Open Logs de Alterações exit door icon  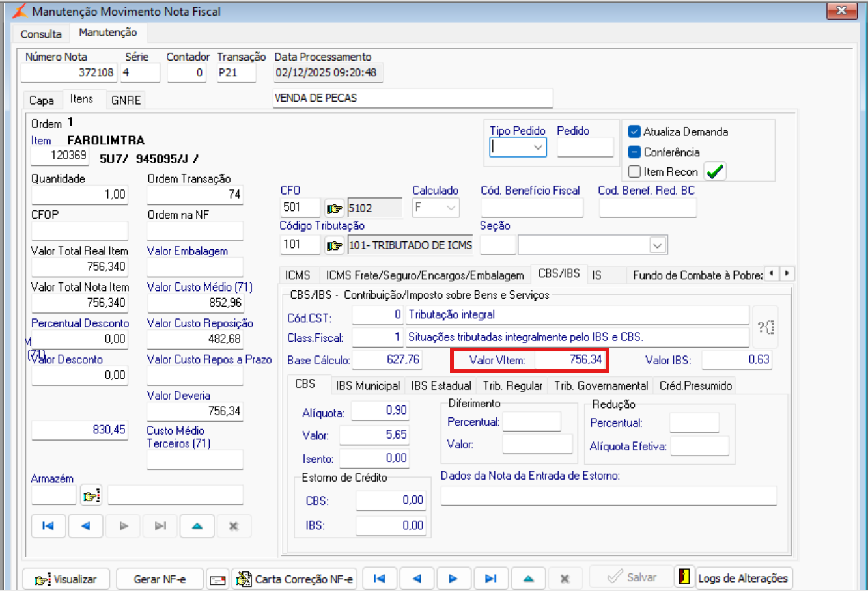click(x=684, y=577)
